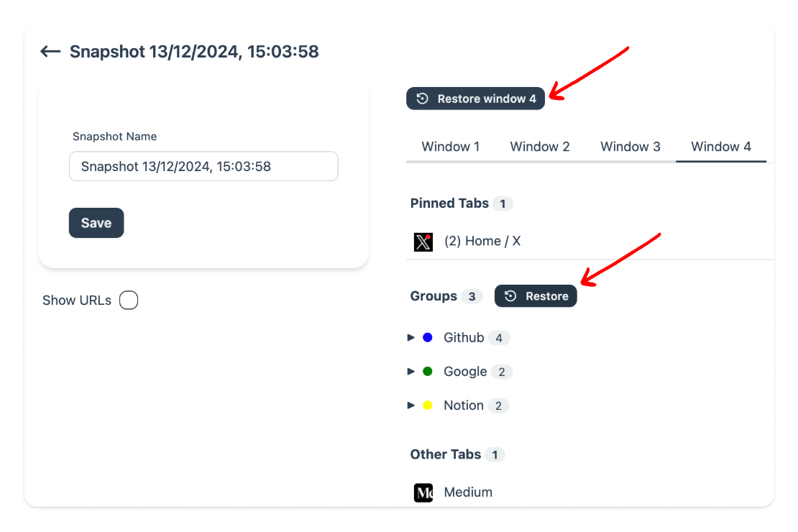Switch to the Window 1 tab

[451, 147]
